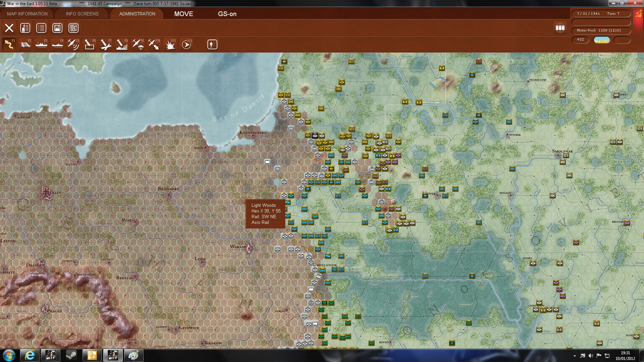Open the list report icon
Viewport: 644px width, 362px height.
tap(41, 28)
